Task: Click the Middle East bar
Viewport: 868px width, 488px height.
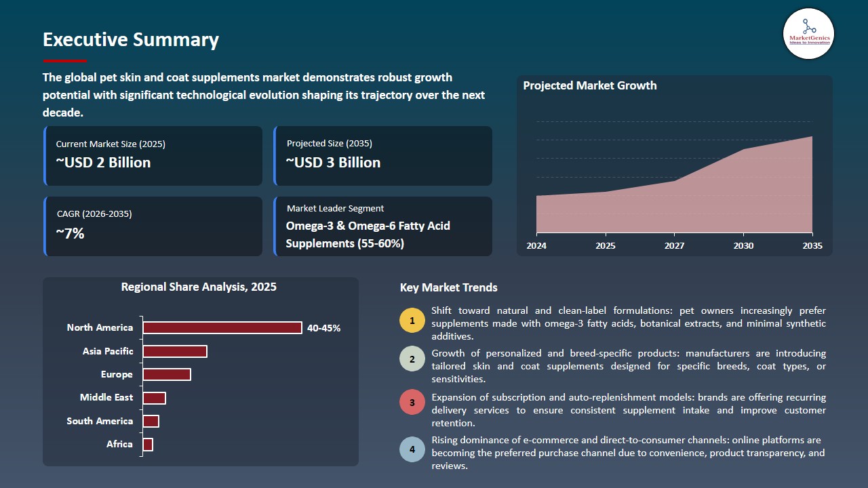Action: 154,397
